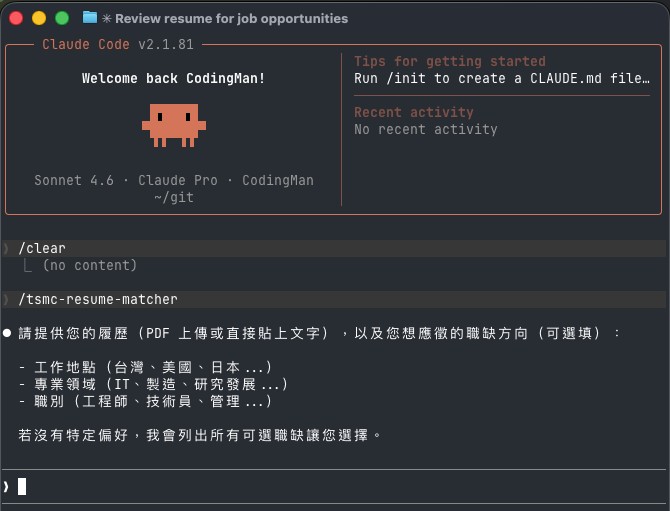This screenshot has height=511, width=670.
Task: Click the 'Claude Code' header label
Action: click(85, 44)
